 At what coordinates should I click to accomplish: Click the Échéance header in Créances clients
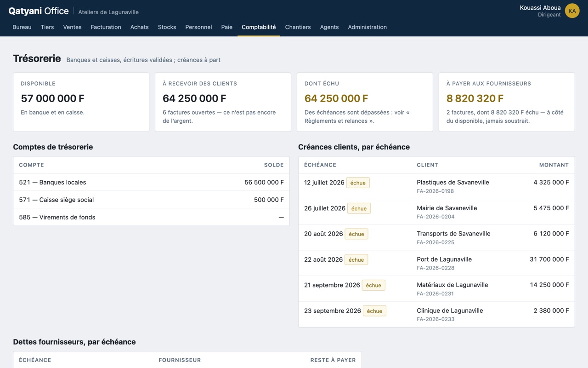coord(320,165)
